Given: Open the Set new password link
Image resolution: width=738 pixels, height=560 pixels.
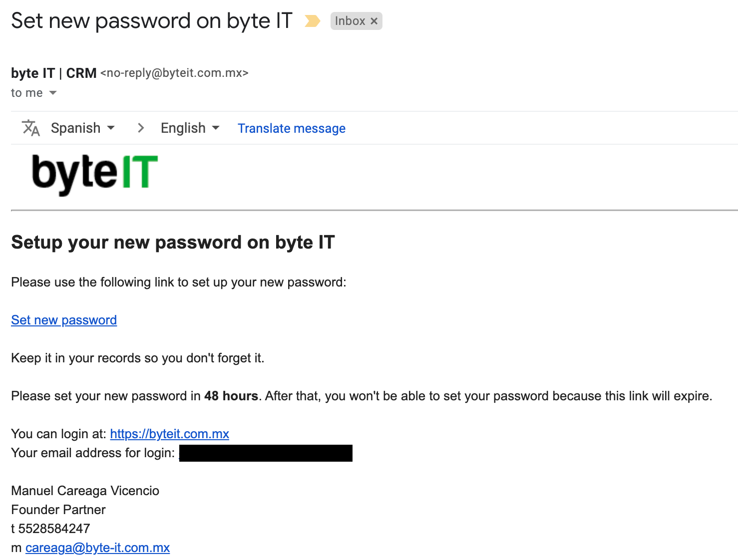Looking at the screenshot, I should point(64,320).
